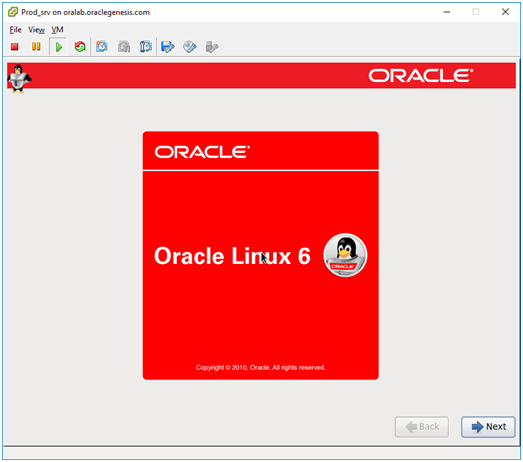The width and height of the screenshot is (523, 462).
Task: Take a snapshot of the virtual machine
Action: pyautogui.click(x=102, y=47)
